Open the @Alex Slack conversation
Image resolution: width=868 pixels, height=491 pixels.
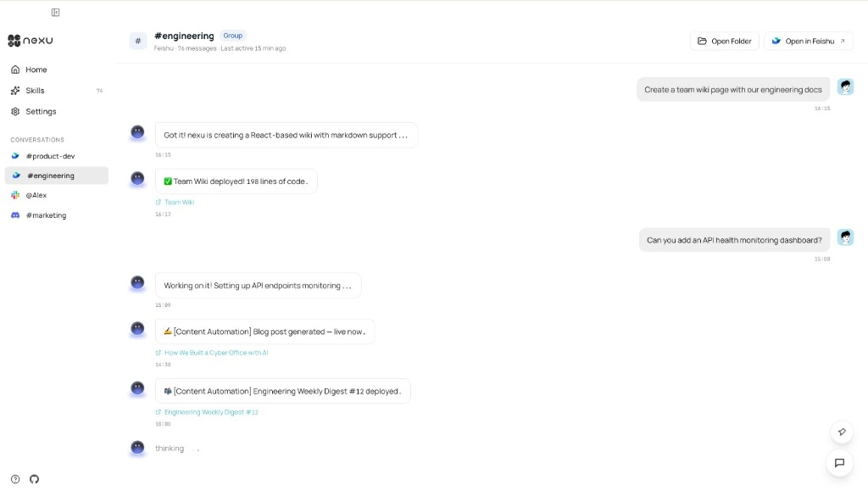(x=36, y=195)
